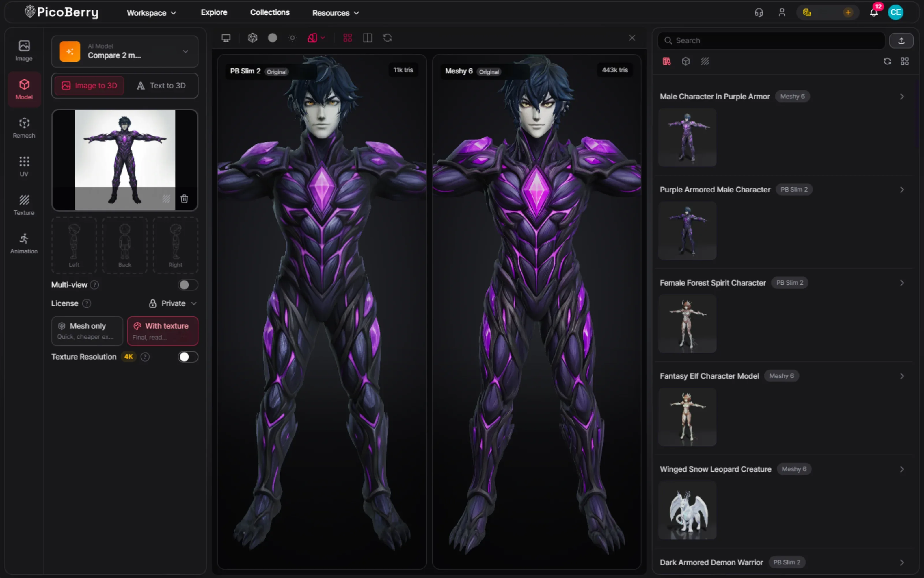
Task: Click the split-view columns icon
Action: (x=367, y=38)
